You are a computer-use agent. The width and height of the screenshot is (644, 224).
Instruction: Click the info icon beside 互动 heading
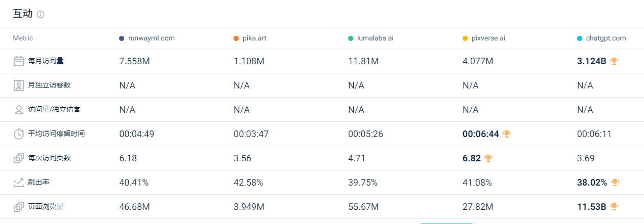point(41,15)
